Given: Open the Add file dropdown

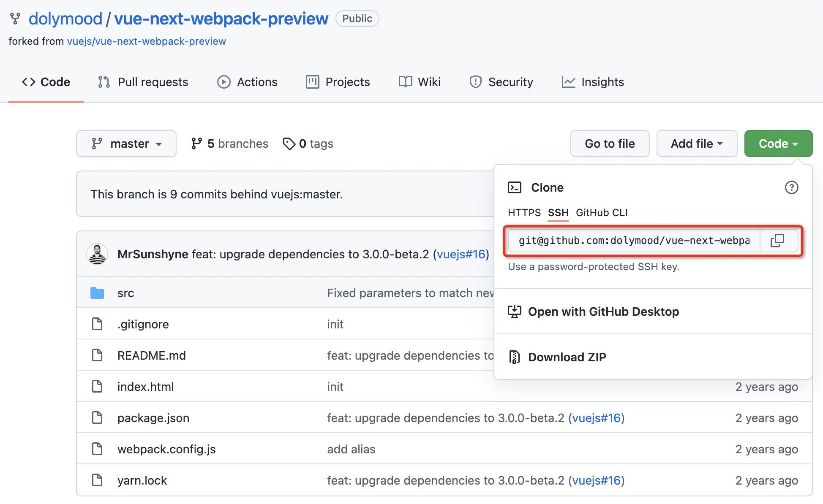Looking at the screenshot, I should (x=697, y=144).
